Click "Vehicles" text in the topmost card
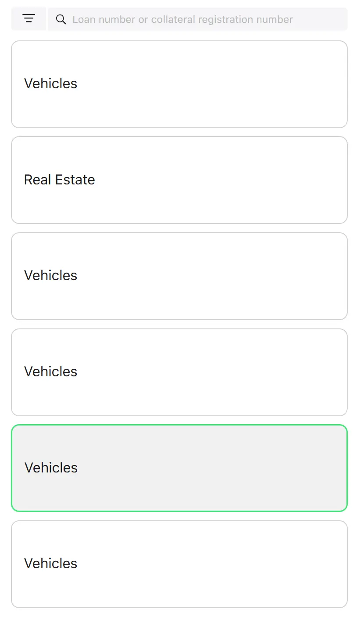This screenshot has width=364, height=620. click(50, 83)
